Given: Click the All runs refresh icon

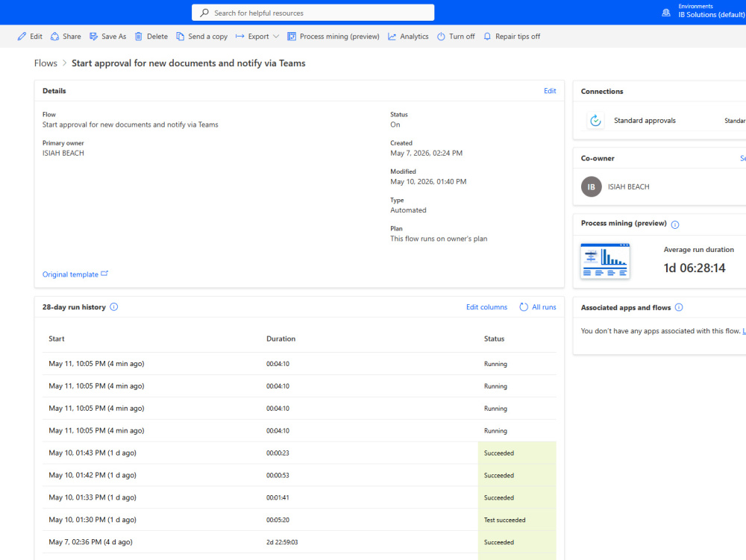Looking at the screenshot, I should [524, 307].
